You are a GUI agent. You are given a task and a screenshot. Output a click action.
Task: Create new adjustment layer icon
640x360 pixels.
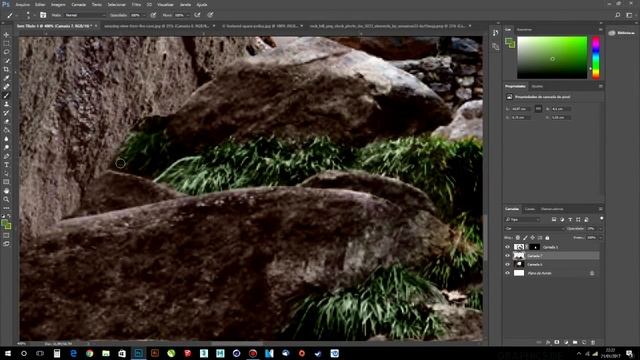click(x=566, y=342)
